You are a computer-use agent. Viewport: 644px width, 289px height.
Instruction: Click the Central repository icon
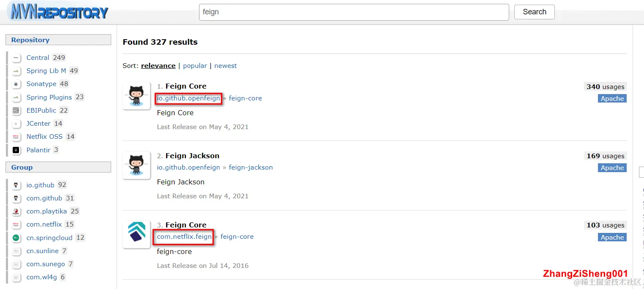16,58
